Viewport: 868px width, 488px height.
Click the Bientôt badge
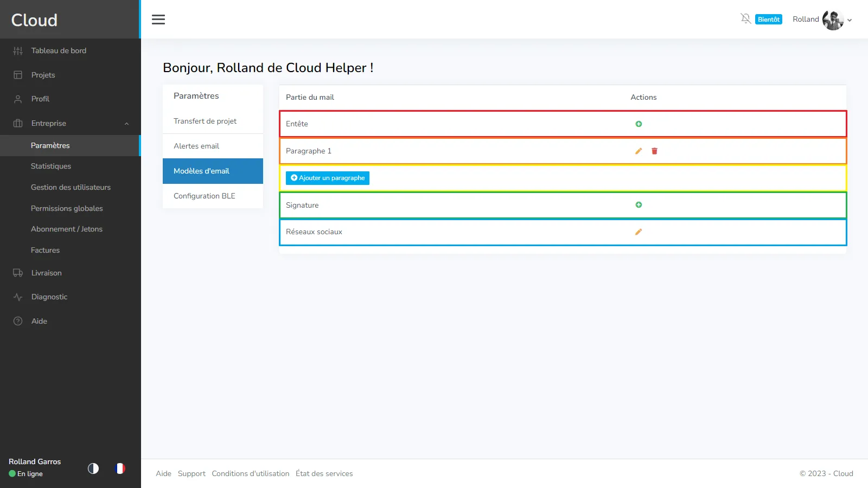click(x=768, y=20)
